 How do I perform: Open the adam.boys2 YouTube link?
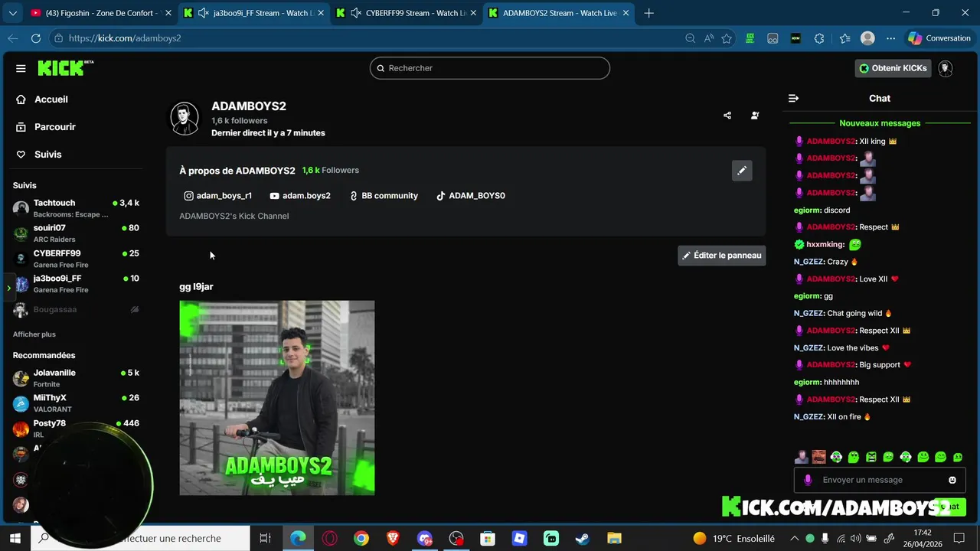[300, 196]
